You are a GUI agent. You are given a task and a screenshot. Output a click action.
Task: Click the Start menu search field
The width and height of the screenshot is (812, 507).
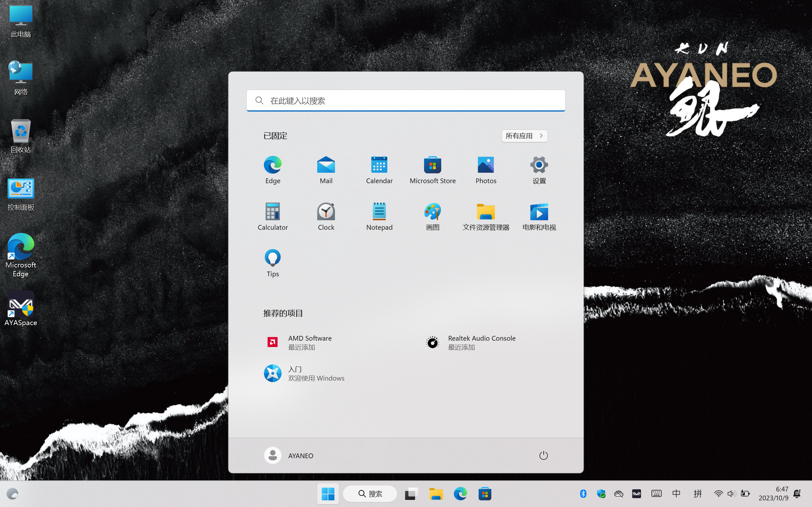[406, 100]
